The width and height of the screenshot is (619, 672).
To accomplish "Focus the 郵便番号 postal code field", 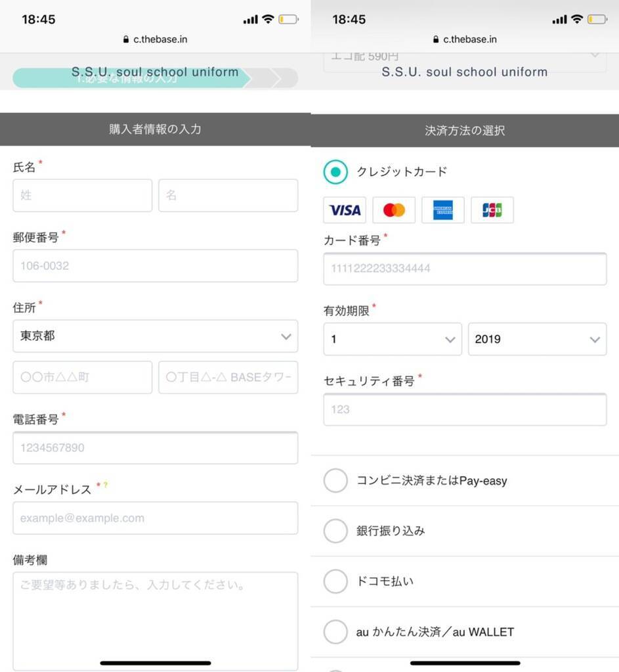I will (x=155, y=266).
